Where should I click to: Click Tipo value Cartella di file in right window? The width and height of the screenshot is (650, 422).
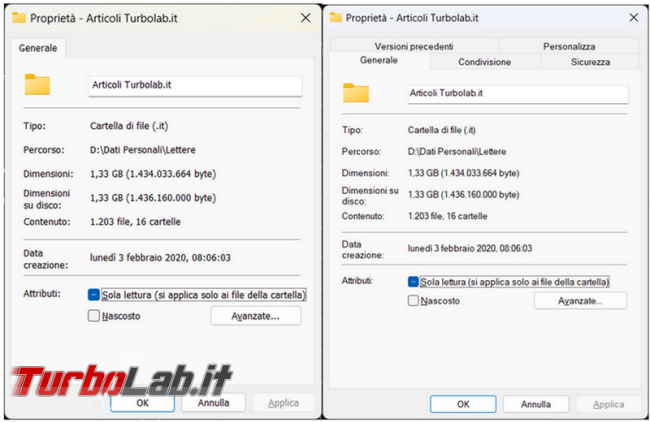pos(441,130)
